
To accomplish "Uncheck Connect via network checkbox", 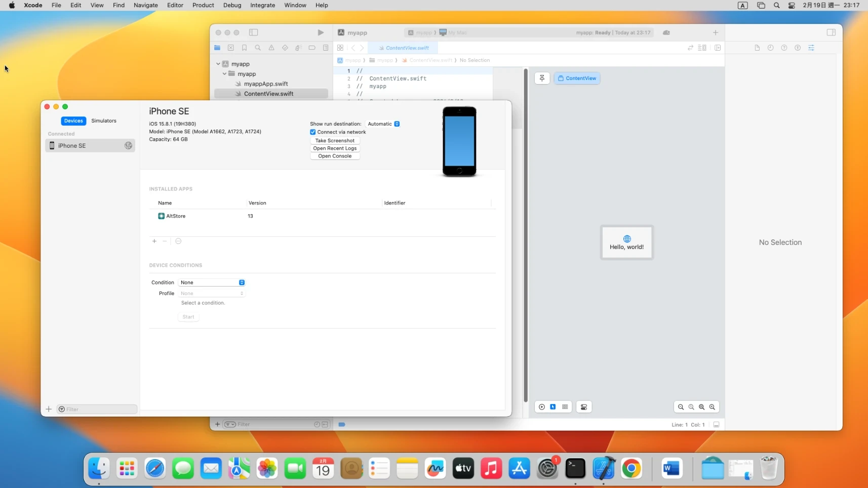I will point(313,132).
